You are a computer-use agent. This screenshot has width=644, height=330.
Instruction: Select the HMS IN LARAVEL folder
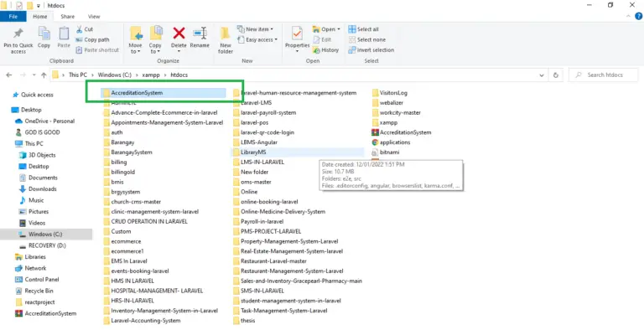[128, 281]
